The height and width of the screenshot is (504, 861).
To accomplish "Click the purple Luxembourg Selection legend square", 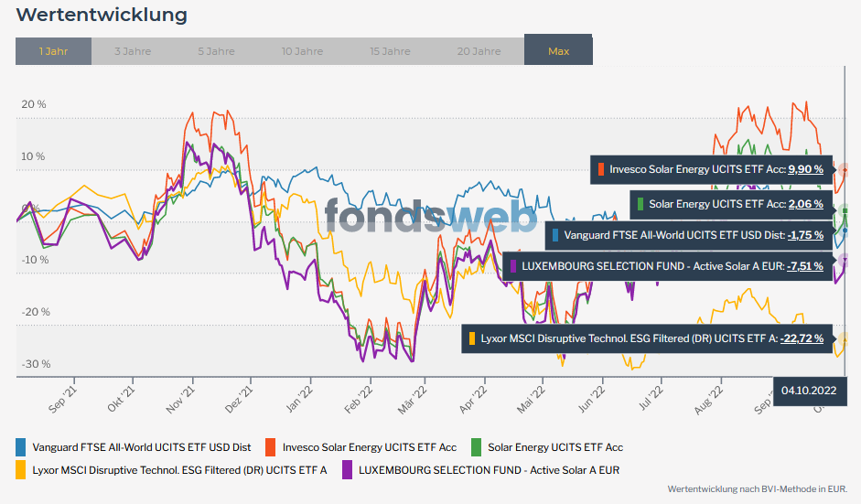I will [x=348, y=469].
